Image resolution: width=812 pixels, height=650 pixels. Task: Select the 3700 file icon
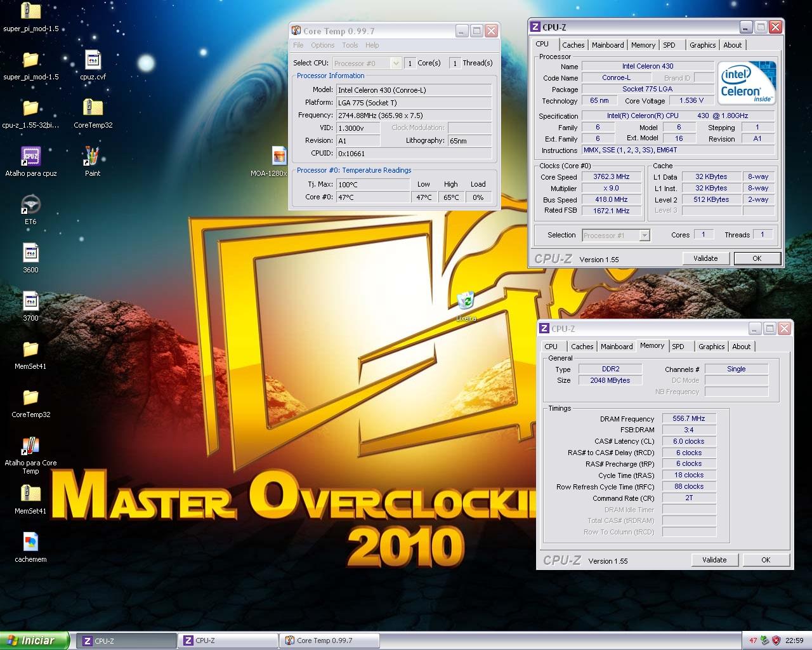(30, 301)
